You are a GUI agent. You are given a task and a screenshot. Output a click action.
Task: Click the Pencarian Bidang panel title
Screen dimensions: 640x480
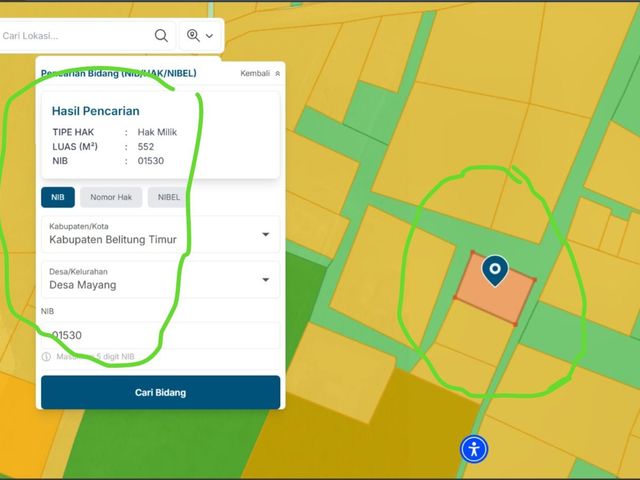[119, 73]
